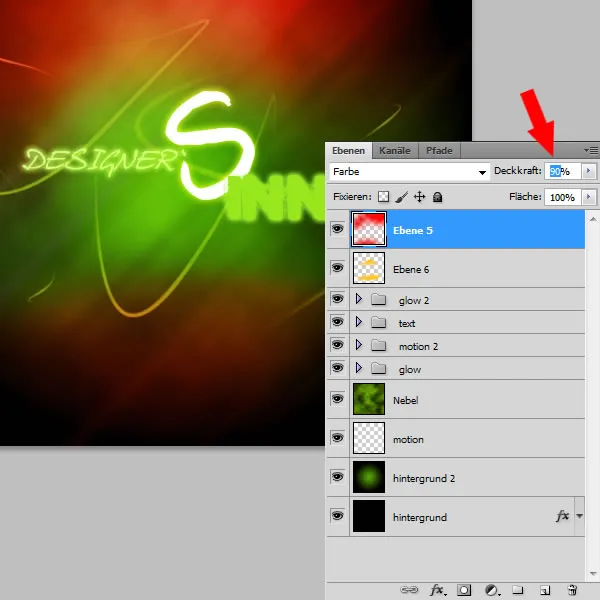Delete layer with trash icon
The width and height of the screenshot is (600, 600).
572,590
